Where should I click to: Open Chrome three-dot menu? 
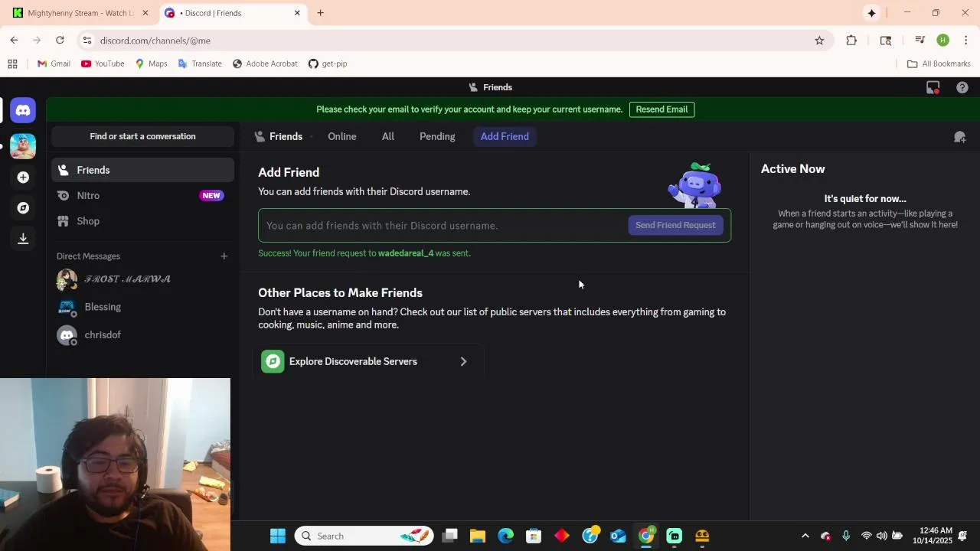click(965, 41)
